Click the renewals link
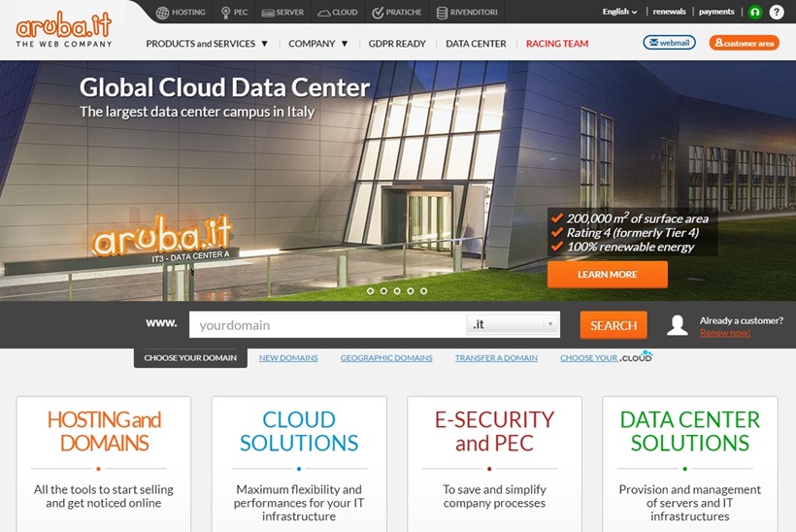Image resolution: width=796 pixels, height=532 pixels. point(669,12)
